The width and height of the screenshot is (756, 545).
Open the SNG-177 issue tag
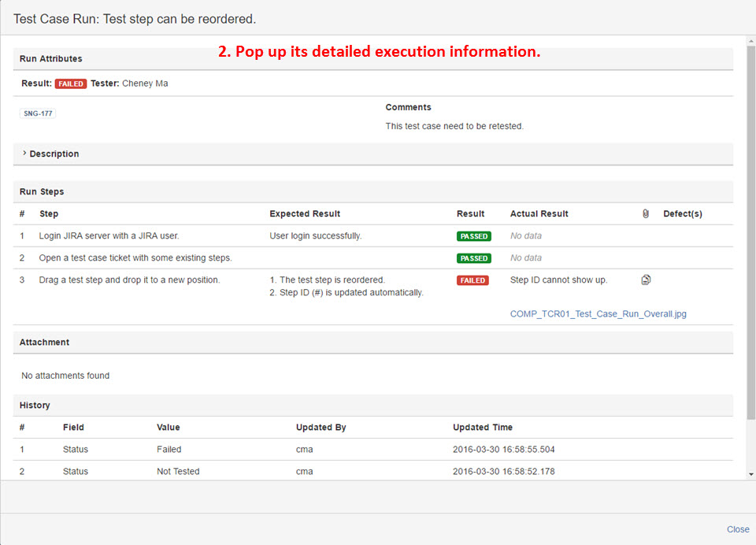click(x=38, y=113)
